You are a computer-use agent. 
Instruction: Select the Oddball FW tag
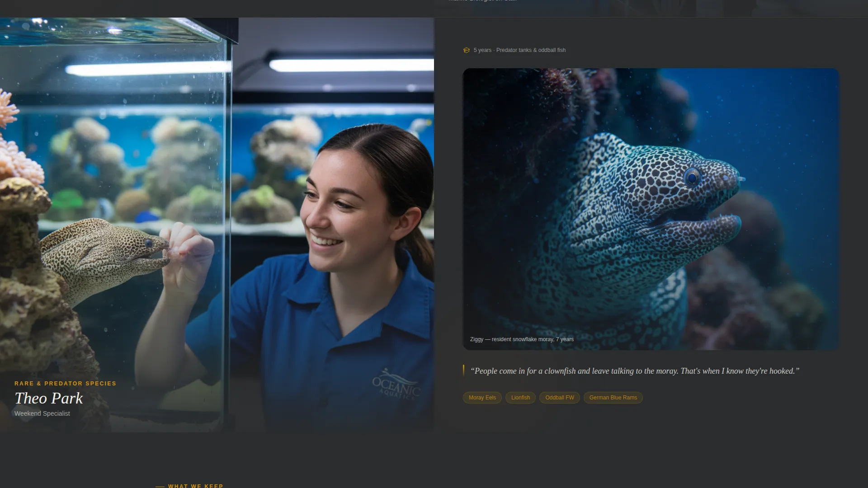pyautogui.click(x=559, y=398)
